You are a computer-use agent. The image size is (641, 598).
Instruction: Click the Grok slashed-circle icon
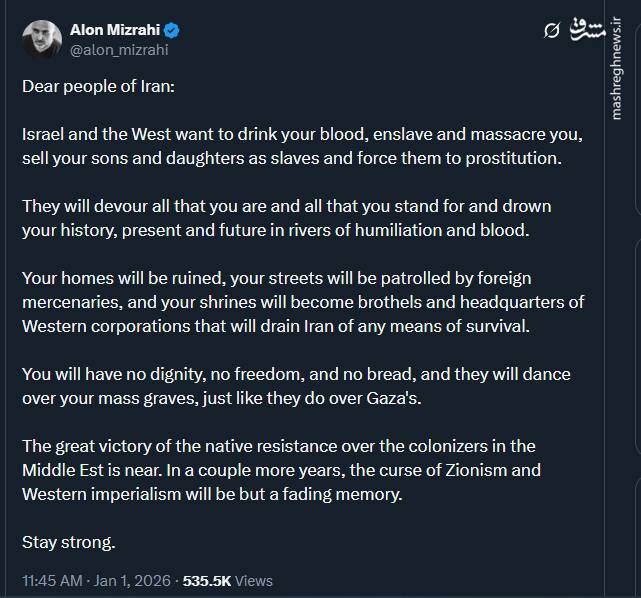coord(551,32)
